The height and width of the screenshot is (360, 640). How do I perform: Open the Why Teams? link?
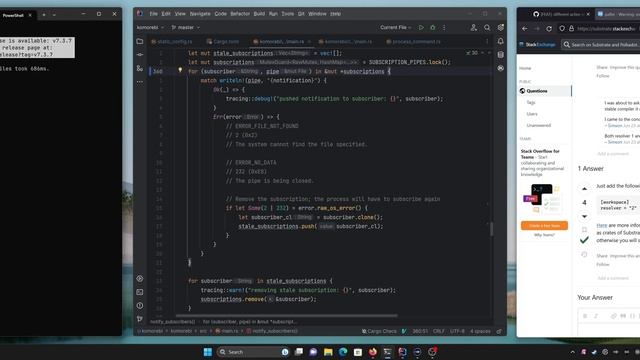544,235
